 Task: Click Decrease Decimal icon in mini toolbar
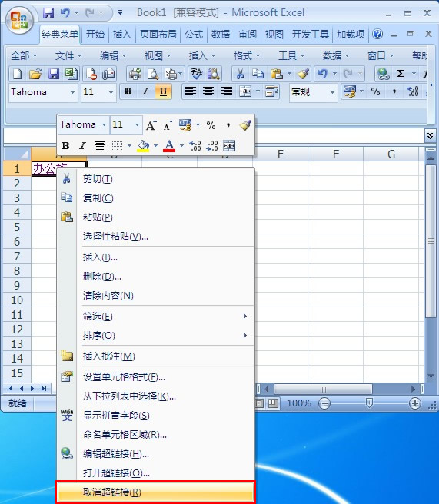click(212, 146)
